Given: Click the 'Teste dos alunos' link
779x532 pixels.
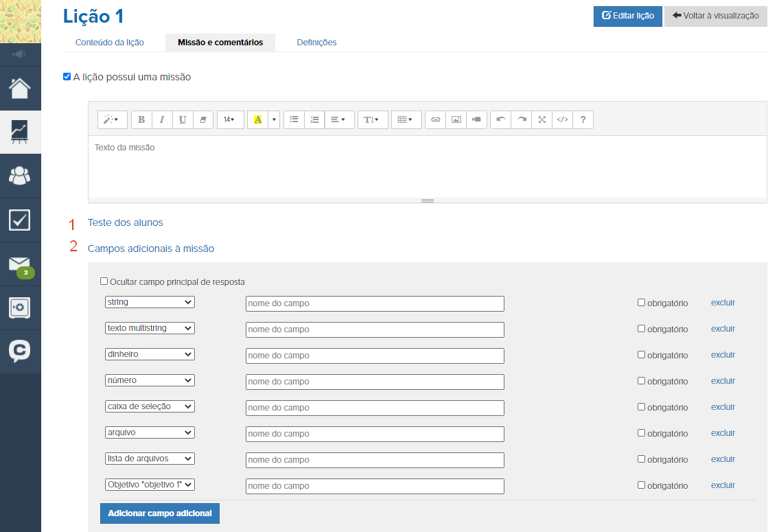Looking at the screenshot, I should click(126, 222).
